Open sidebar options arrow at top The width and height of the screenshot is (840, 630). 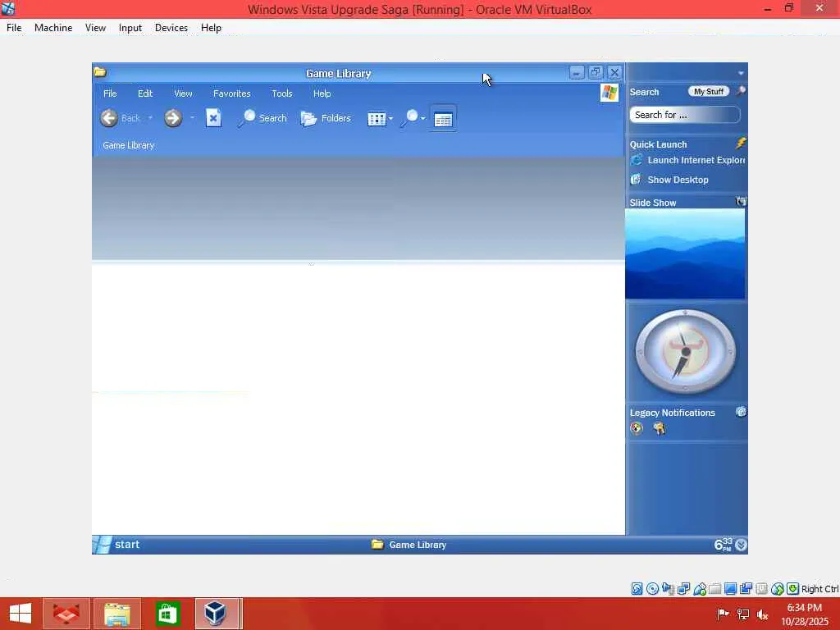(x=741, y=73)
